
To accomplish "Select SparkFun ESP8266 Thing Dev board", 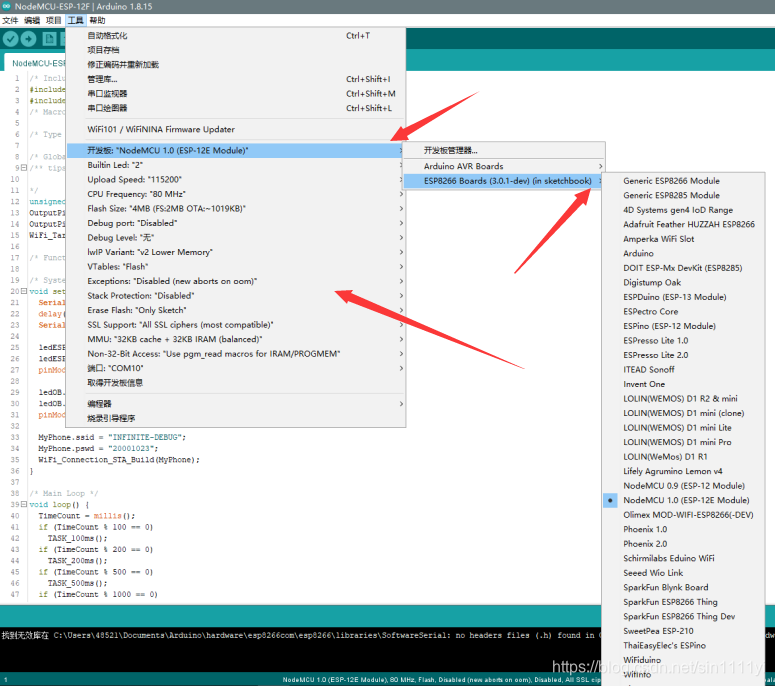I will tap(684, 616).
